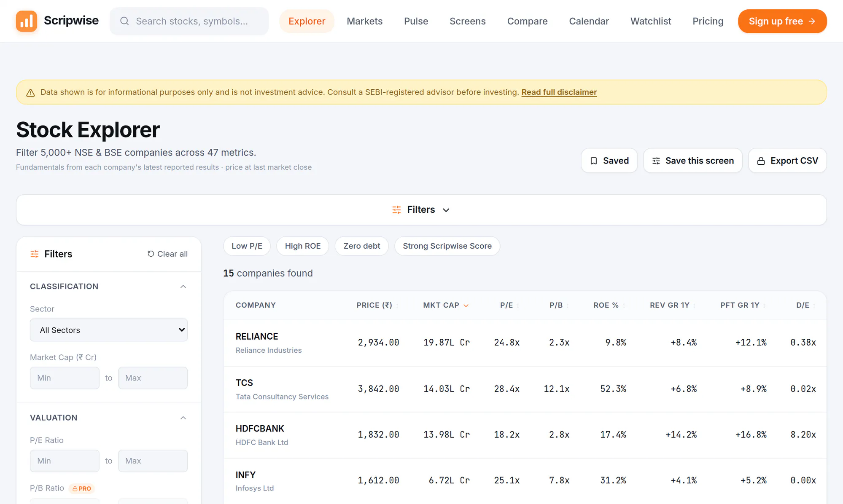Viewport: 843px width, 504px height.
Task: Click Market Cap Max input
Action: coord(153,378)
